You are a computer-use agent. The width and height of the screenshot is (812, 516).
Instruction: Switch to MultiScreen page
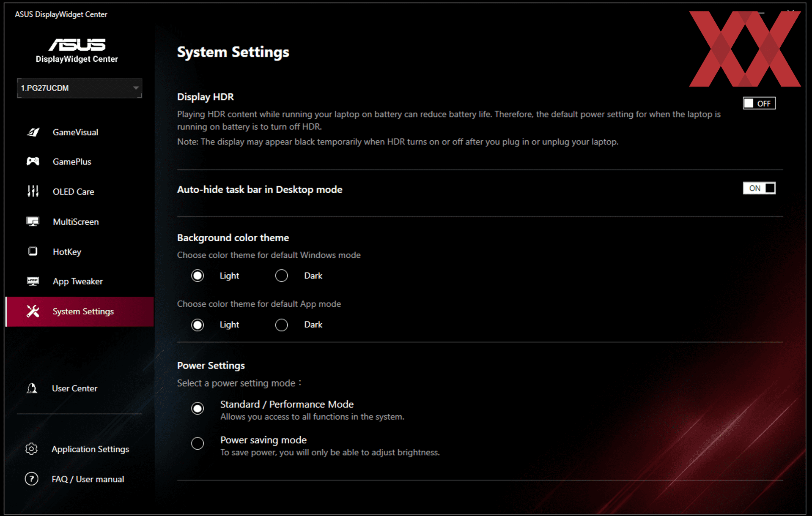click(x=80, y=221)
